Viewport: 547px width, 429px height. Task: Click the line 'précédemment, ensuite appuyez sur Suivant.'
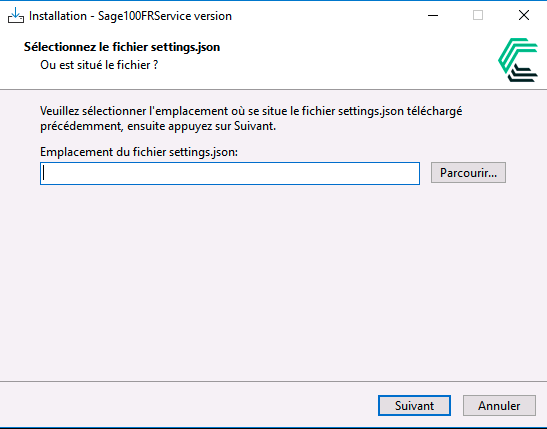click(158, 126)
